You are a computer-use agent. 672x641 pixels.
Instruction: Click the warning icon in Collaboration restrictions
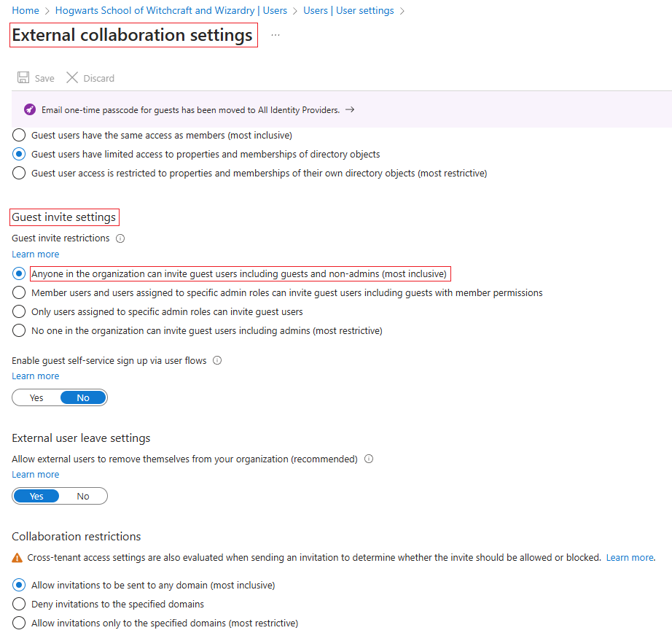17,557
